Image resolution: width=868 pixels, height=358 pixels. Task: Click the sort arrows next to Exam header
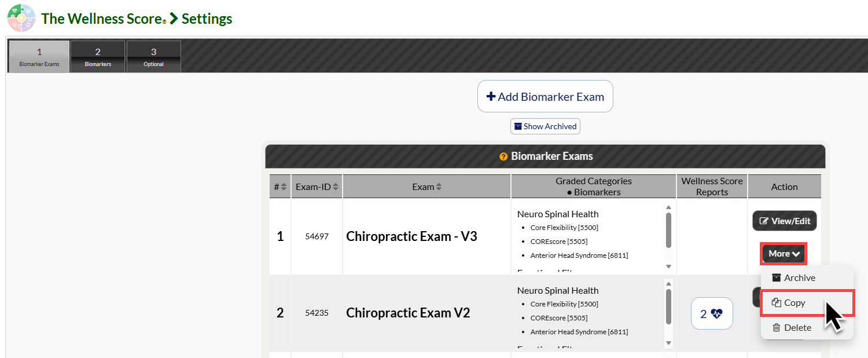[439, 187]
